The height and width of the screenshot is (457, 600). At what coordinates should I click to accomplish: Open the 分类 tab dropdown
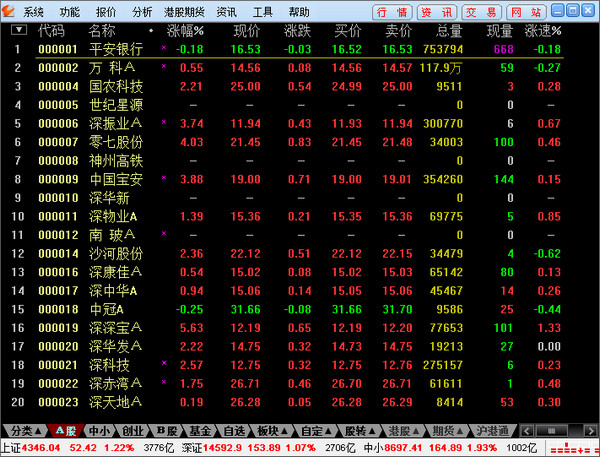pos(25,431)
